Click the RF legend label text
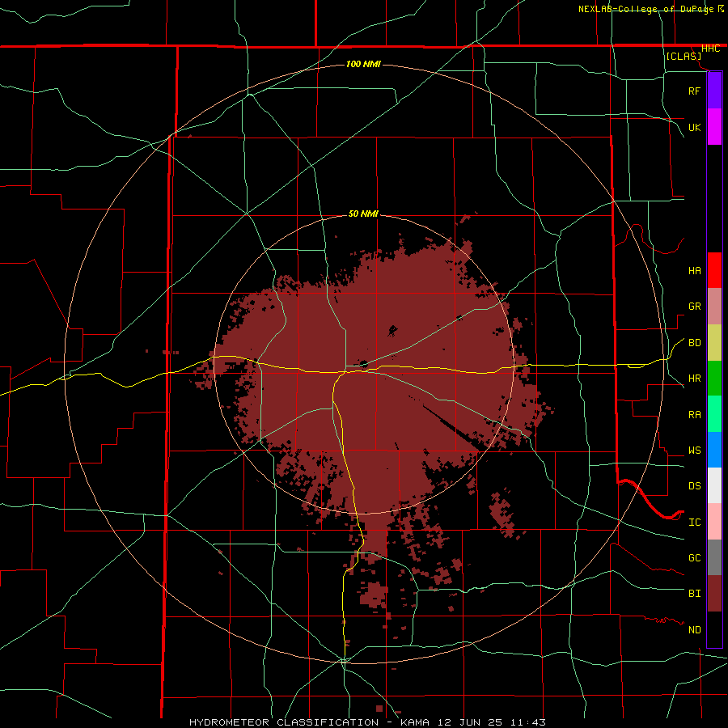The height and width of the screenshot is (728, 728). point(694,91)
